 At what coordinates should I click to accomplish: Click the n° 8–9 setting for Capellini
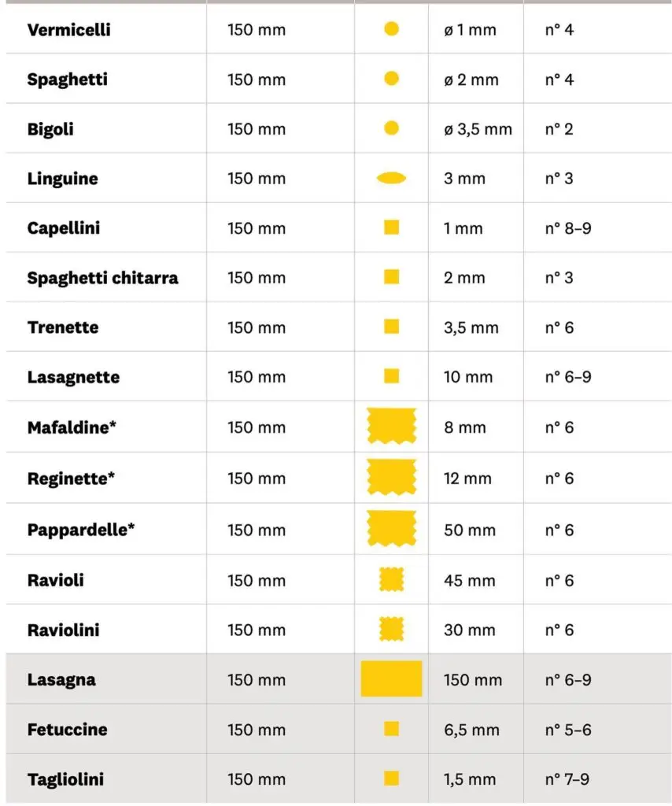(x=569, y=228)
